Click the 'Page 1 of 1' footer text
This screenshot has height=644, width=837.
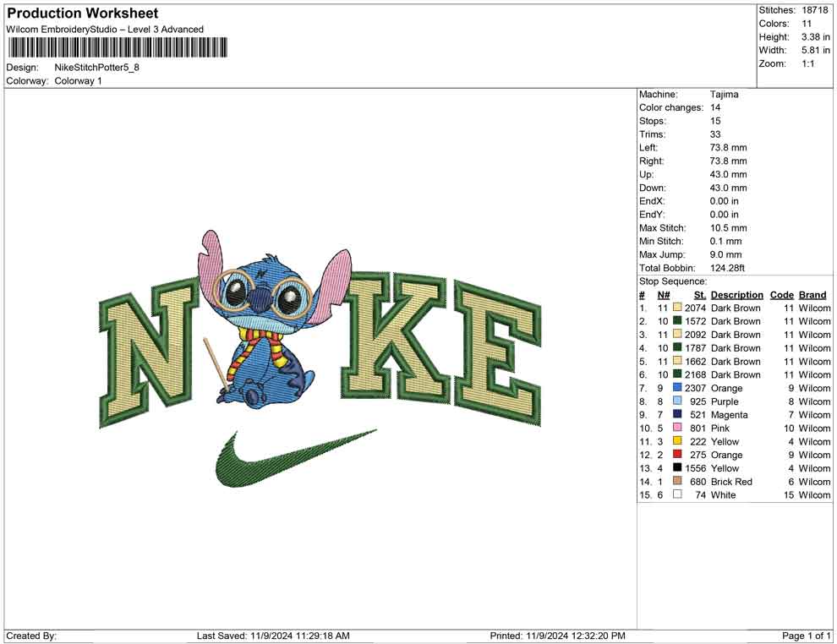[x=806, y=636]
